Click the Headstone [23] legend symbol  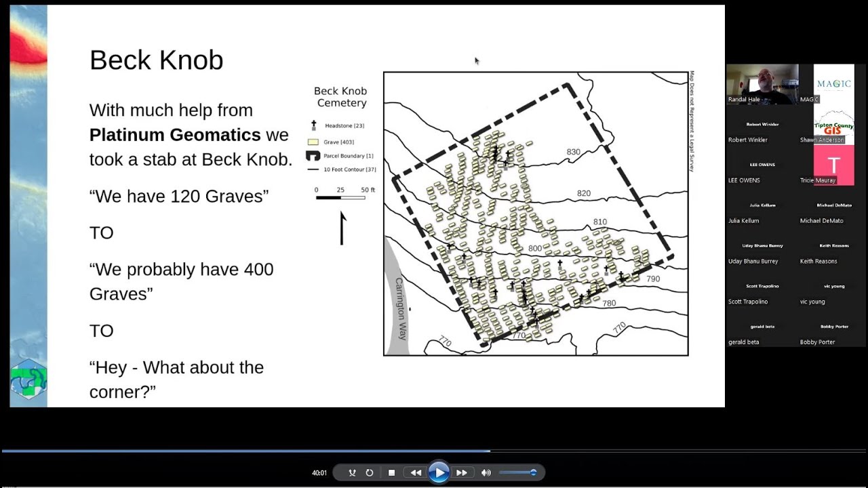[313, 125]
